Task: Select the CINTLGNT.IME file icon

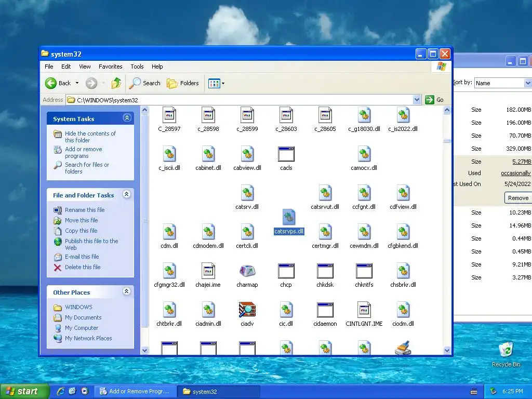Action: tap(364, 310)
